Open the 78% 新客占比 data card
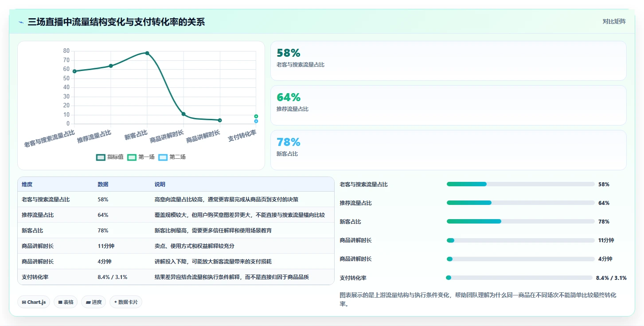644x326 pixels. click(448, 150)
